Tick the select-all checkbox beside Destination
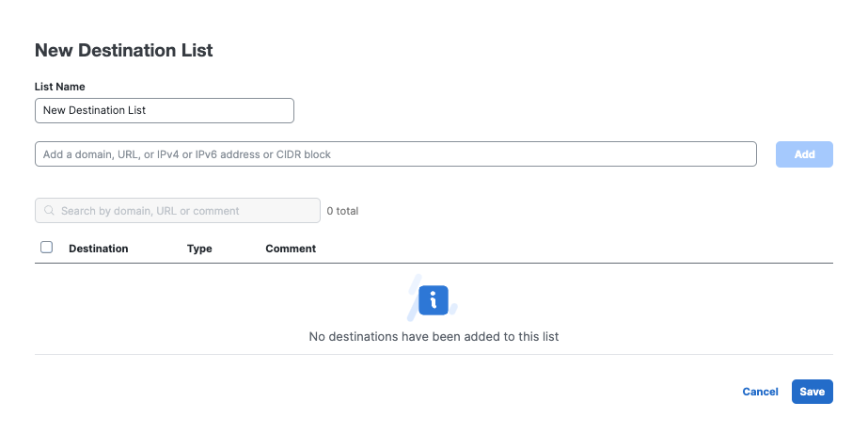The image size is (868, 434). click(46, 248)
